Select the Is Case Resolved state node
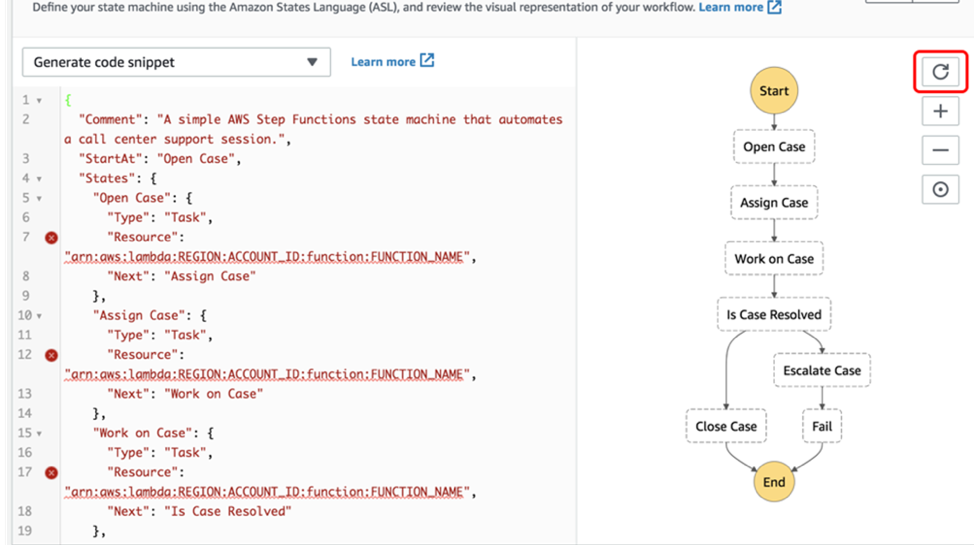The height and width of the screenshot is (545, 974). (x=774, y=314)
